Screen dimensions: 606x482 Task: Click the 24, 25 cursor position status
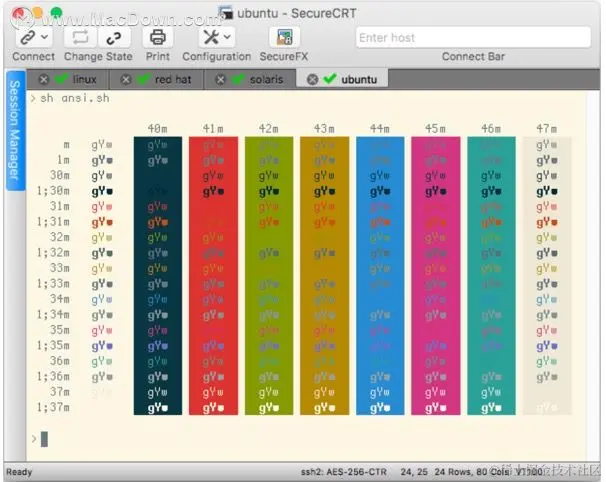tap(414, 472)
